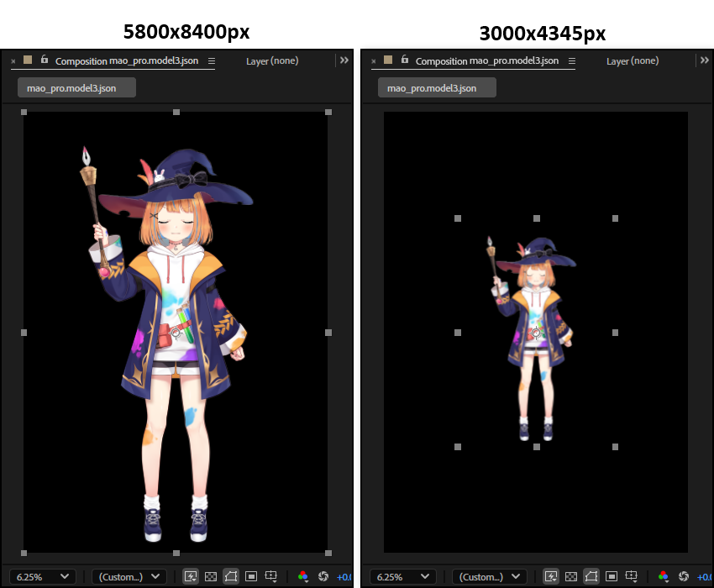Viewport: 714px width, 588px height.
Task: Toggle the lock icon on right composition tab
Action: 404,59
